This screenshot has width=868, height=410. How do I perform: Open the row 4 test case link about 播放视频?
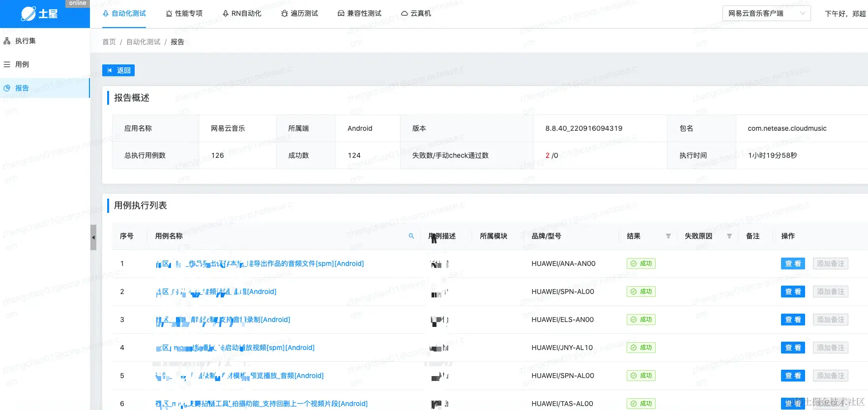coord(235,348)
